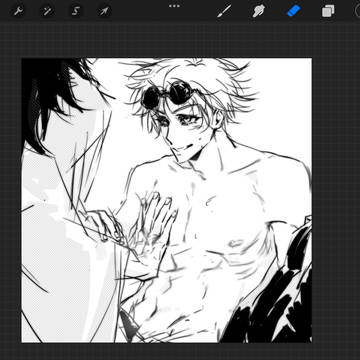Activate the Transform arrow tool
This screenshot has height=360, width=360.
104,11
